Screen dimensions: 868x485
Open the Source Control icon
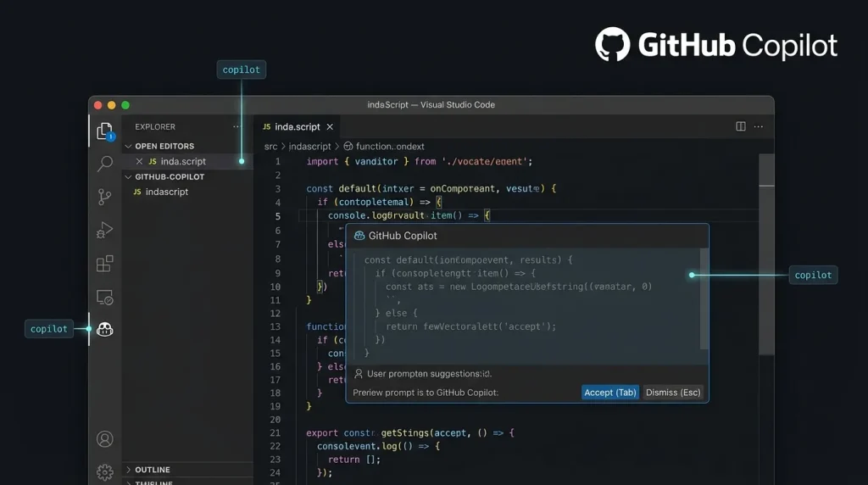tap(104, 197)
